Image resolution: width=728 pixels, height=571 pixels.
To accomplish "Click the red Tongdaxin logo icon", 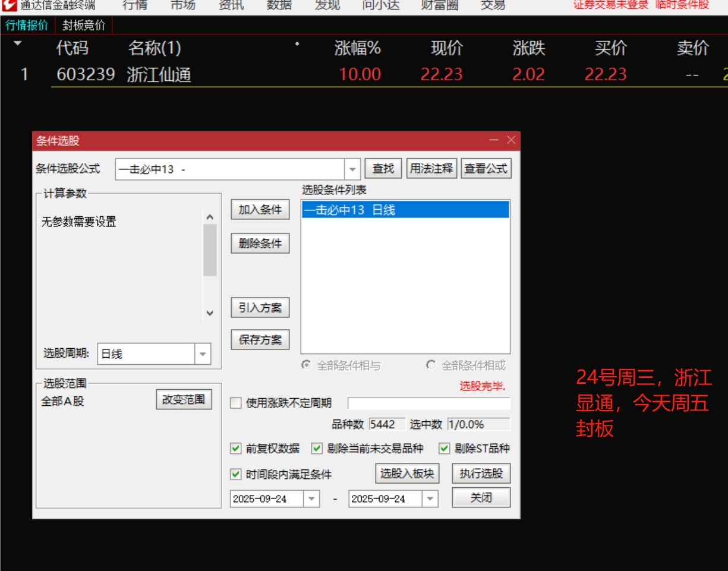I will coord(9,5).
